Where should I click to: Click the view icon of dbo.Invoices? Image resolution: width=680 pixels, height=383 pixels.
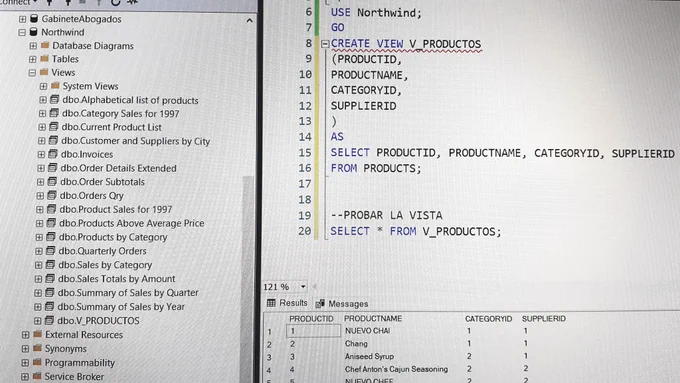(52, 154)
